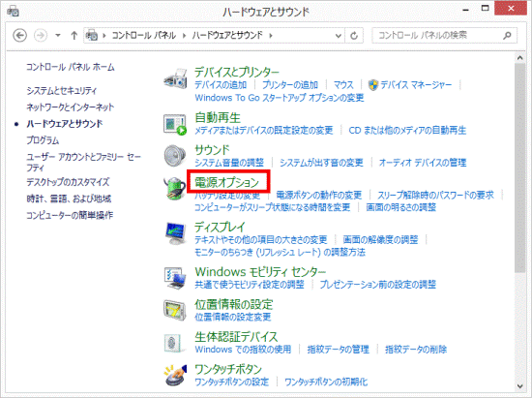Click the マウス link
This screenshot has width=532, height=398.
point(343,85)
